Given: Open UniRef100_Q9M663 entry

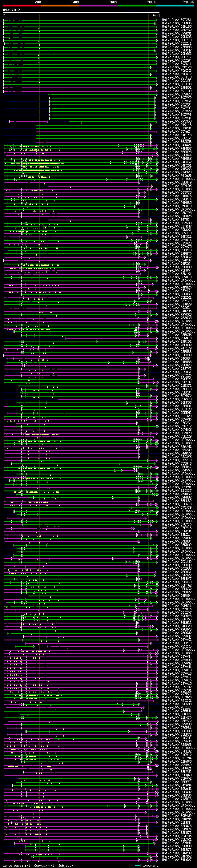Looking at the screenshot, I should [177, 54].
